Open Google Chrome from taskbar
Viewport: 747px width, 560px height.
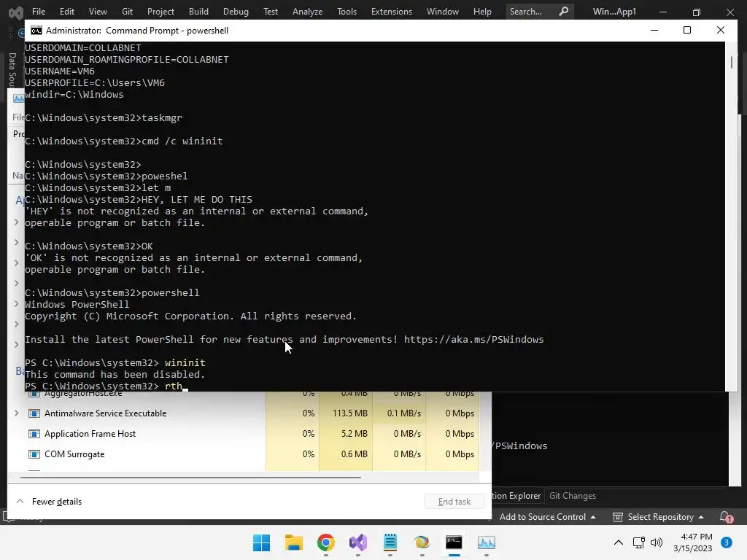(x=326, y=542)
